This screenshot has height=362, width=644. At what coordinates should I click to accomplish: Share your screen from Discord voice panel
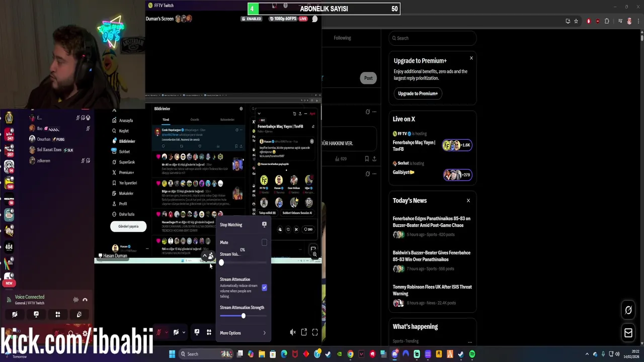(x=36, y=314)
